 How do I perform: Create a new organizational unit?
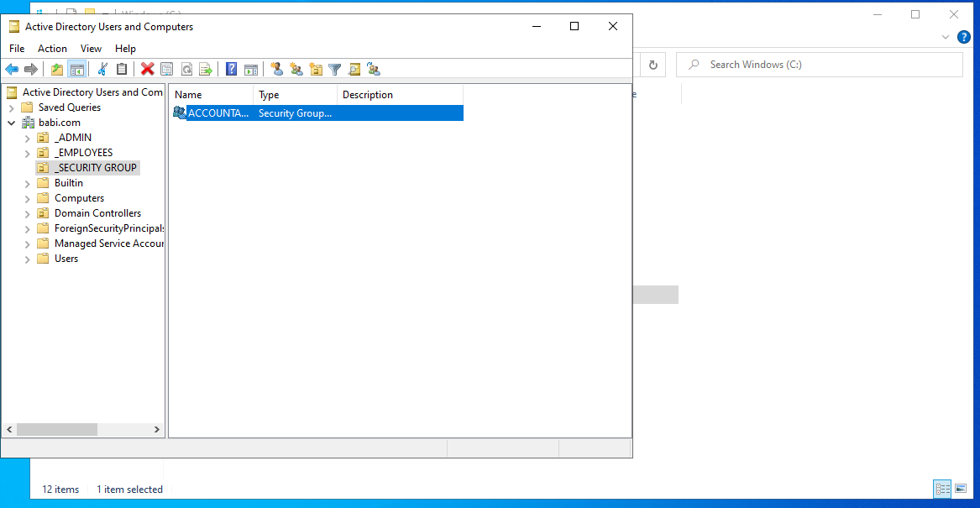coord(317,69)
